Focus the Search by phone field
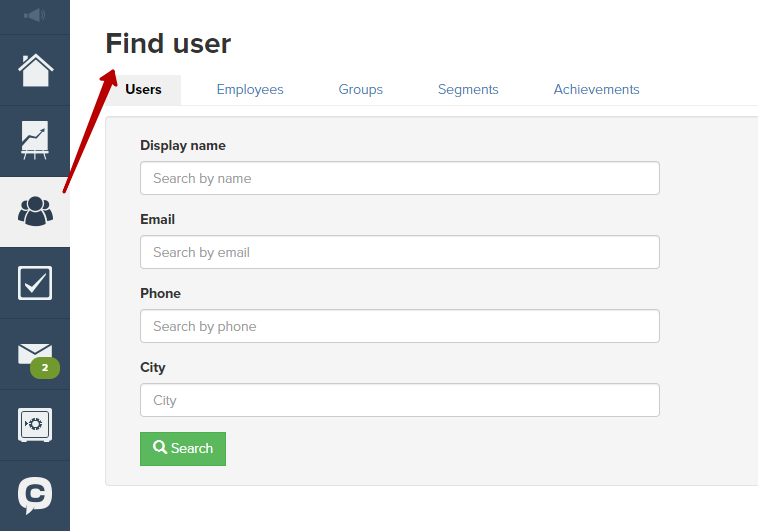758x531 pixels. click(400, 326)
